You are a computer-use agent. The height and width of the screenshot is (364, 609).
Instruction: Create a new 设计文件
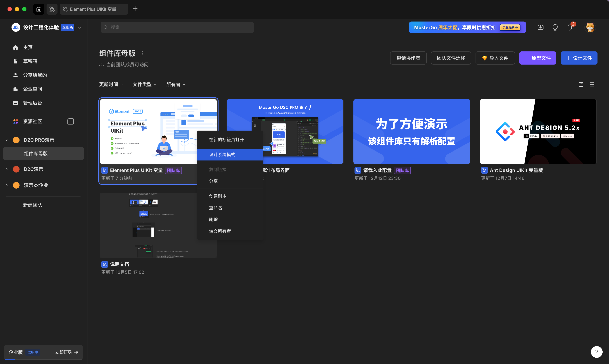point(579,58)
